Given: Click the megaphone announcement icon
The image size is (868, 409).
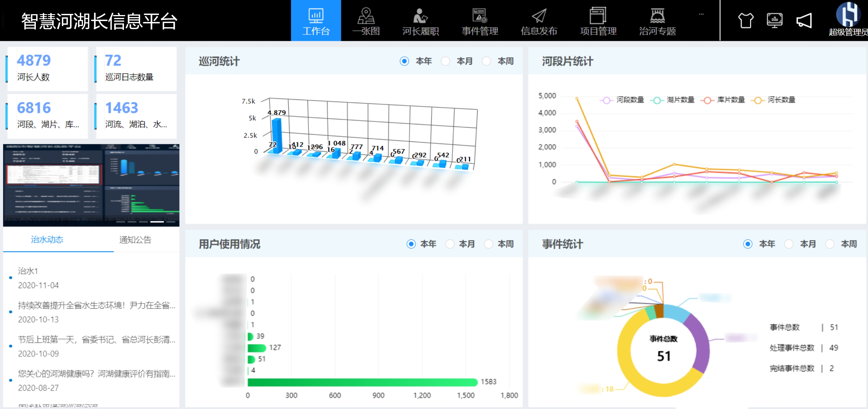Looking at the screenshot, I should tap(804, 21).
